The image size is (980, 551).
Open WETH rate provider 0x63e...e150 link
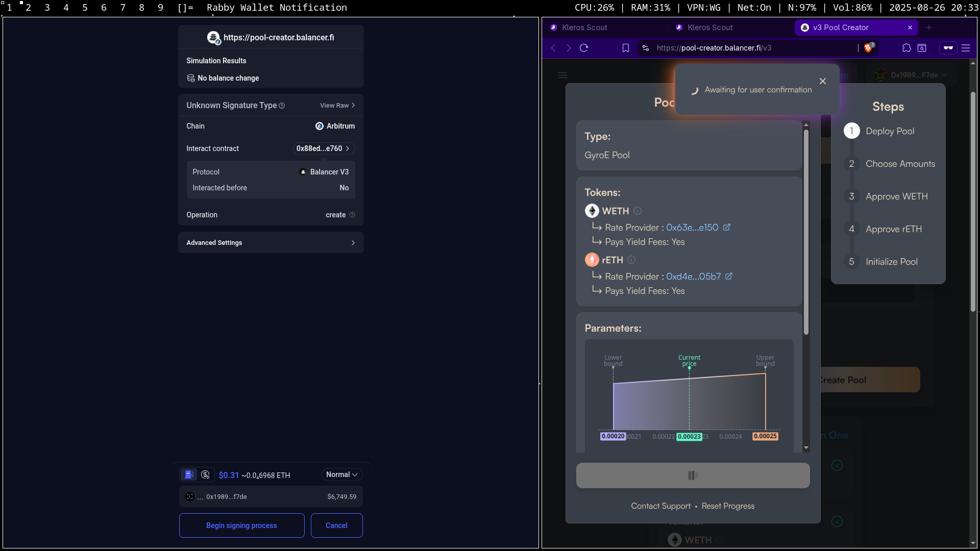[692, 228]
